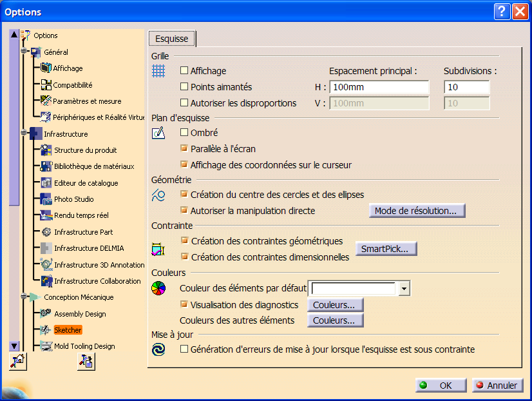Uncheck Parallèle à l'écran
The width and height of the screenshot is (532, 401).
tap(184, 148)
